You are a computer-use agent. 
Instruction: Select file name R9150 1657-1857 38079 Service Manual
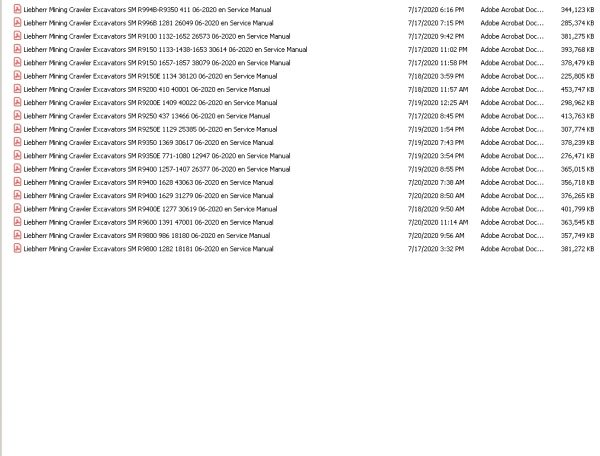157,63
